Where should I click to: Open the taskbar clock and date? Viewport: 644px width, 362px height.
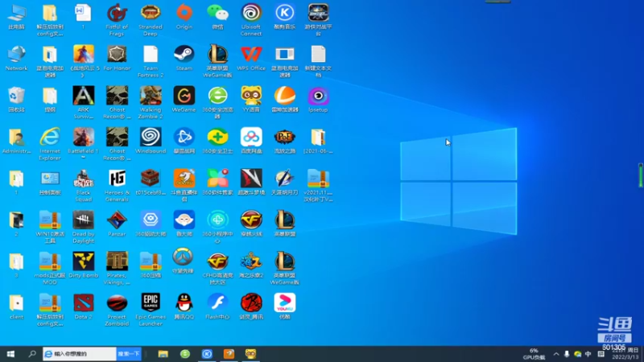(625, 354)
